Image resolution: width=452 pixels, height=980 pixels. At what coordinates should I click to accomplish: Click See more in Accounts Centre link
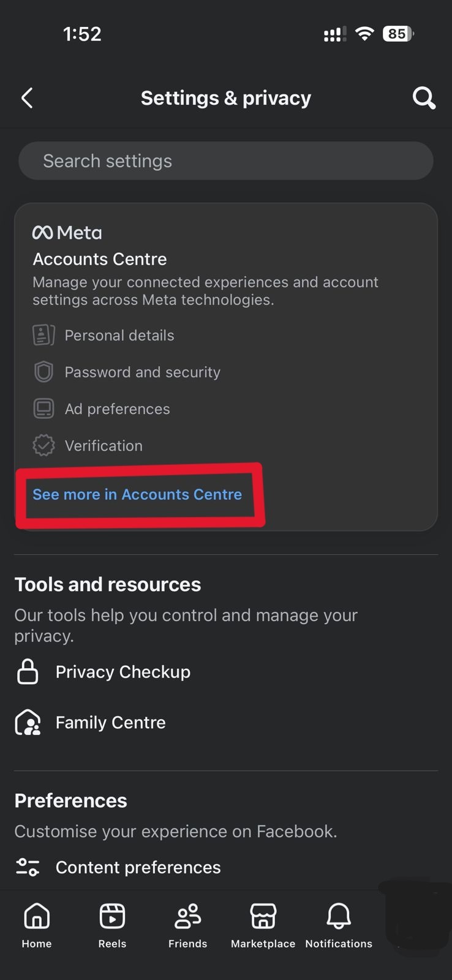point(137,494)
